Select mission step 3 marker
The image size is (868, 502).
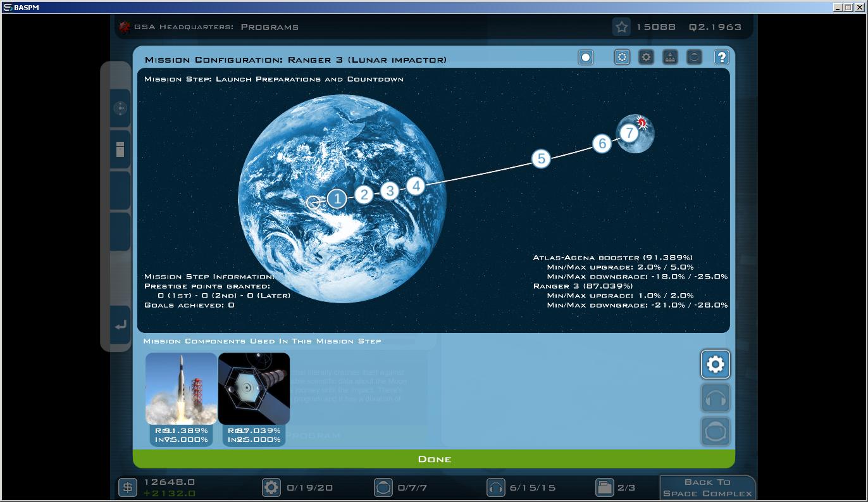point(390,191)
